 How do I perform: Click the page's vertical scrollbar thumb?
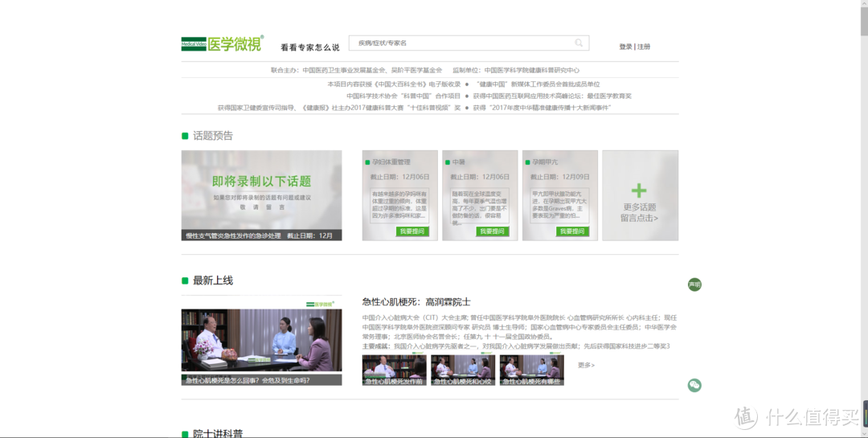click(864, 23)
